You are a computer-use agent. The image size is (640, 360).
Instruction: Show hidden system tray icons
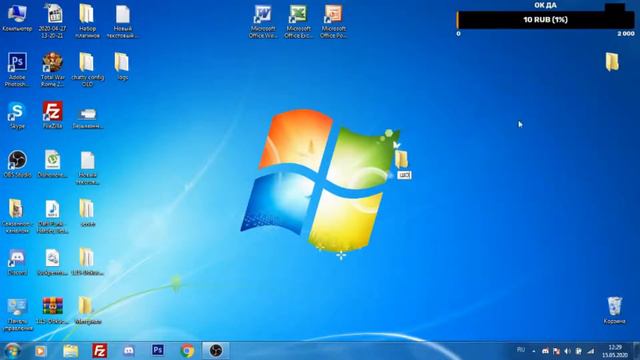533,351
